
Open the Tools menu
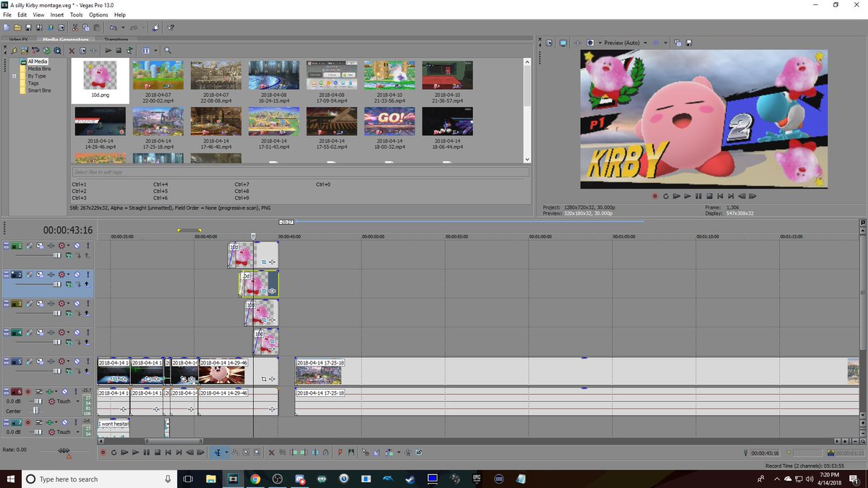click(76, 14)
